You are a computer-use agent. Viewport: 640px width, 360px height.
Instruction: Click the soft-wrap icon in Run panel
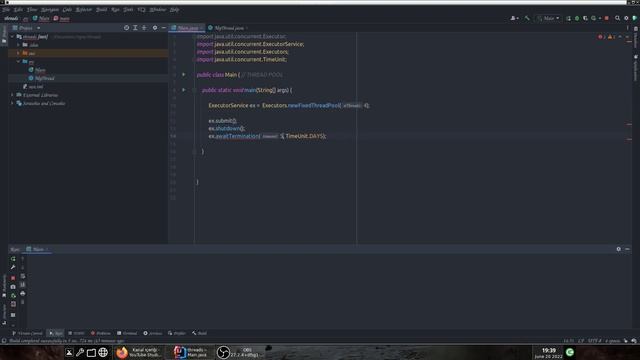coord(22,276)
